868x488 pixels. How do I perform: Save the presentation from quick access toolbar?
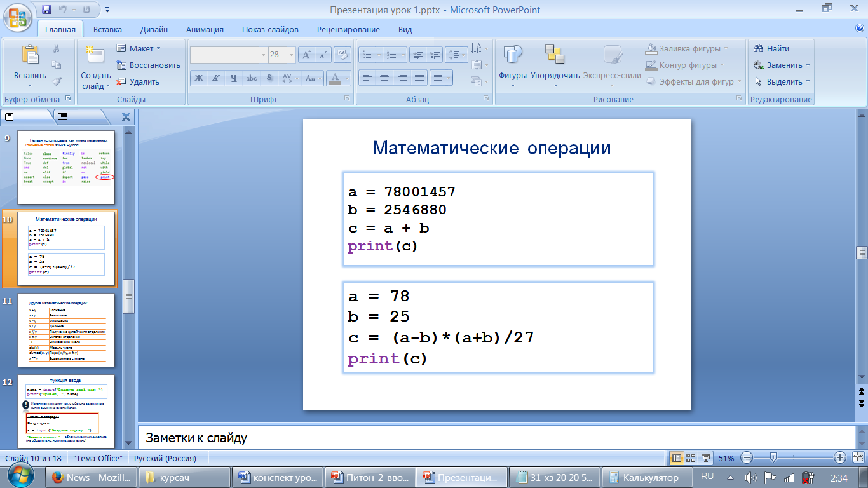pyautogui.click(x=46, y=10)
